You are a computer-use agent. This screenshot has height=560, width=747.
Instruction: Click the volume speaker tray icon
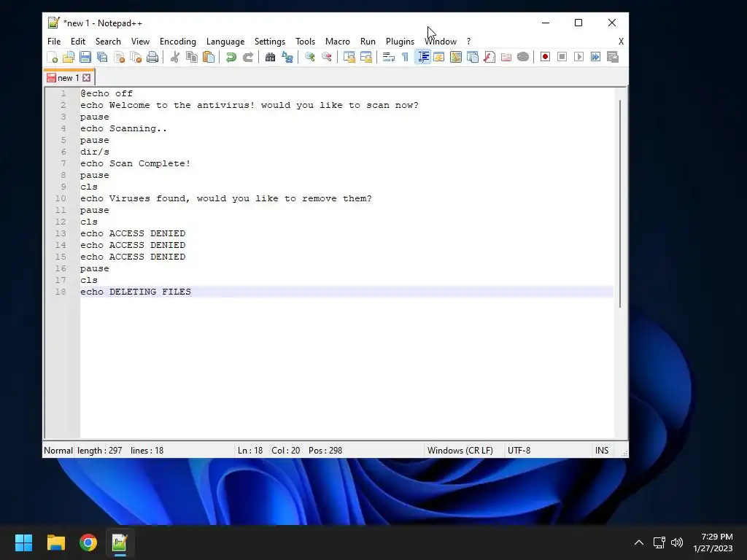676,542
